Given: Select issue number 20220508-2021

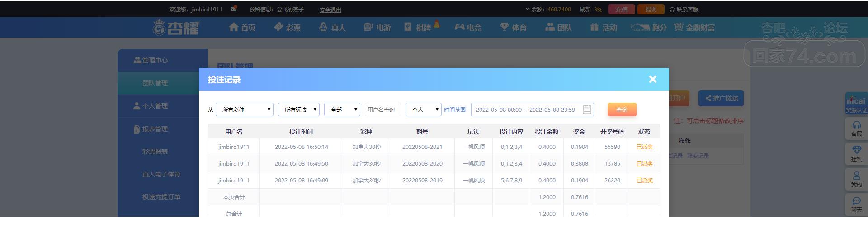Looking at the screenshot, I should point(422,147).
